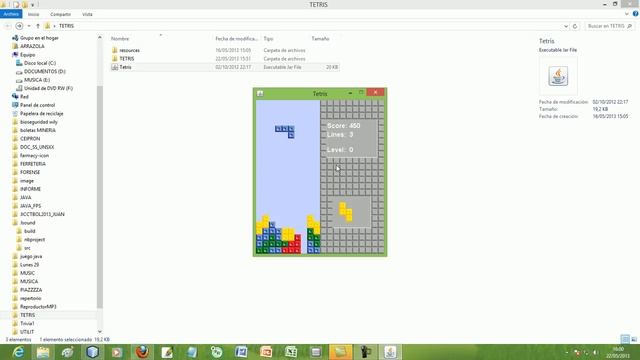The width and height of the screenshot is (640, 360).
Task: Click the Tetris score panel
Action: 351,138
